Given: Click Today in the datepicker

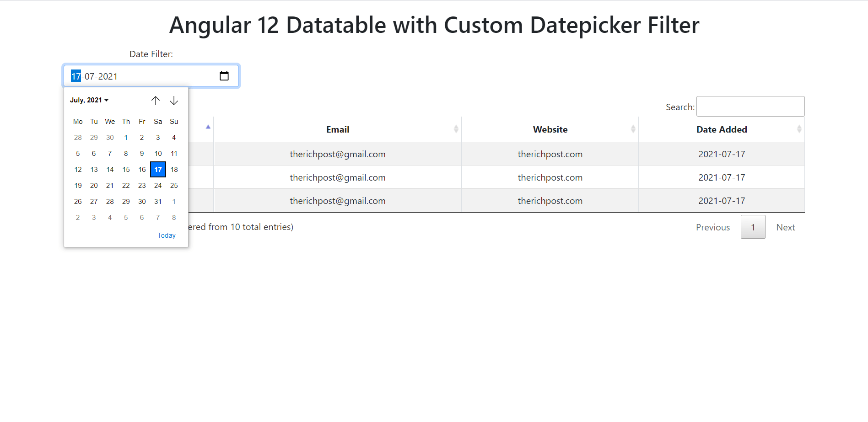Looking at the screenshot, I should click(166, 235).
